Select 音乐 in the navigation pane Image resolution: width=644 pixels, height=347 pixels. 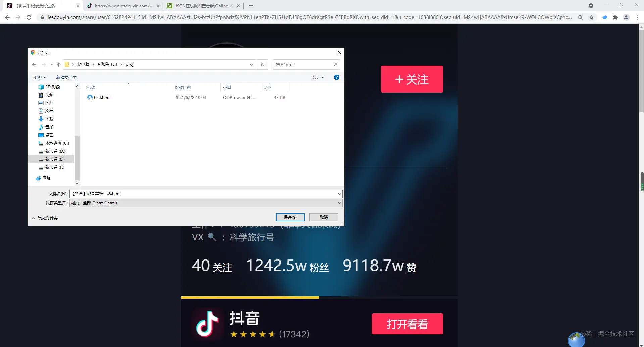[x=49, y=127]
